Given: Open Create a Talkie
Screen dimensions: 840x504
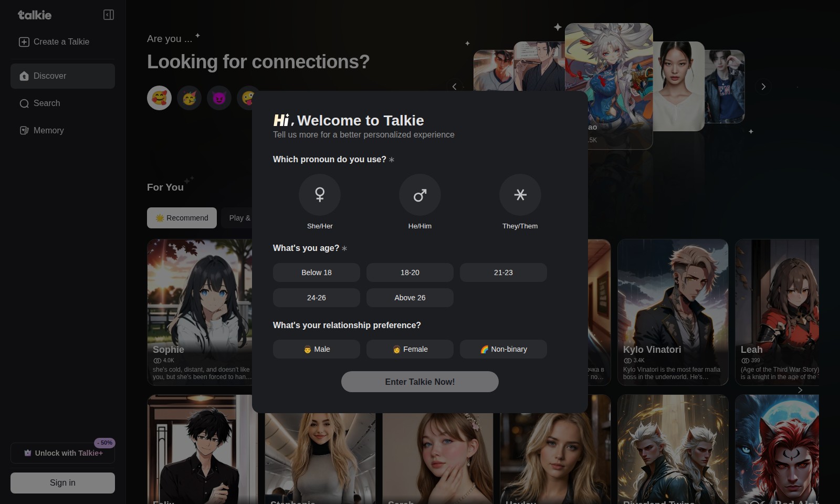Looking at the screenshot, I should point(62,42).
